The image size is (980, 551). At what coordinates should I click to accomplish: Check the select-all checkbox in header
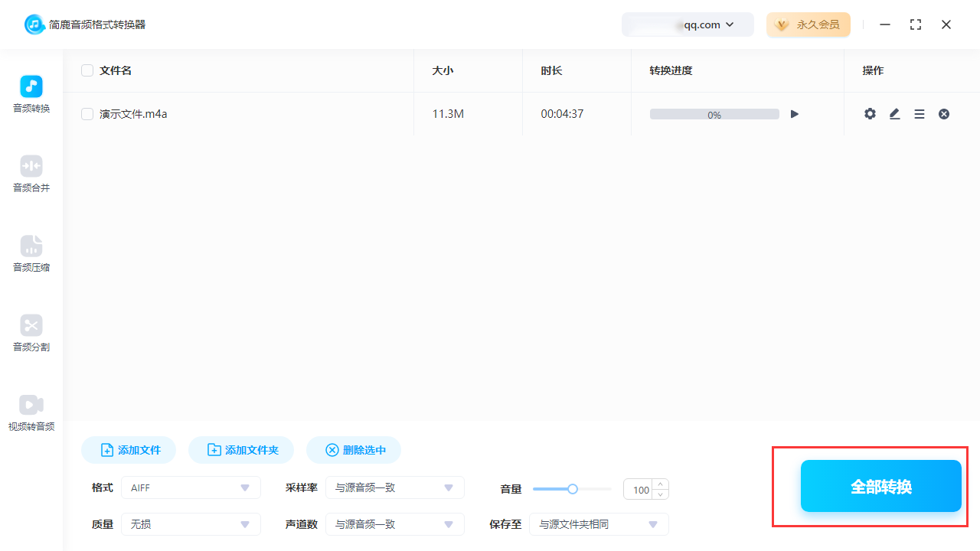click(87, 70)
